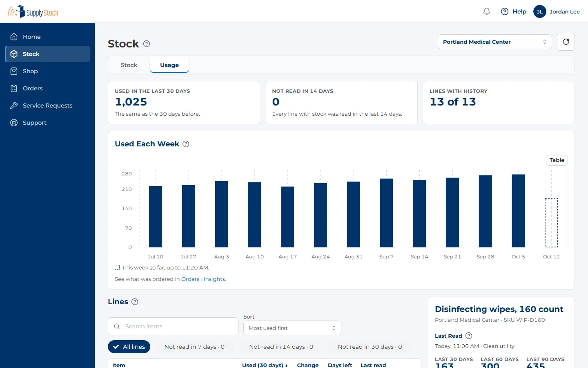
Task: Open the JL user avatar
Action: [540, 11]
